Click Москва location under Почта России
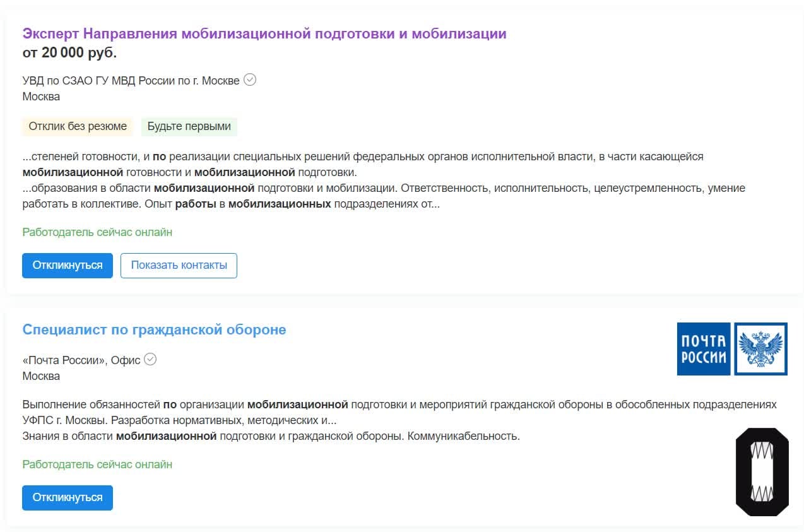The width and height of the screenshot is (804, 532). click(x=41, y=376)
